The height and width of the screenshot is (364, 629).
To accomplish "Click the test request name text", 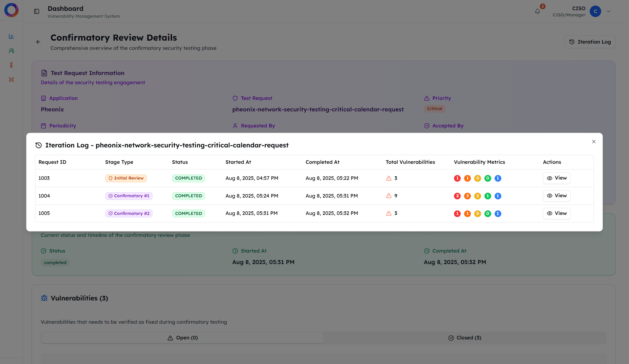I will tap(318, 109).
